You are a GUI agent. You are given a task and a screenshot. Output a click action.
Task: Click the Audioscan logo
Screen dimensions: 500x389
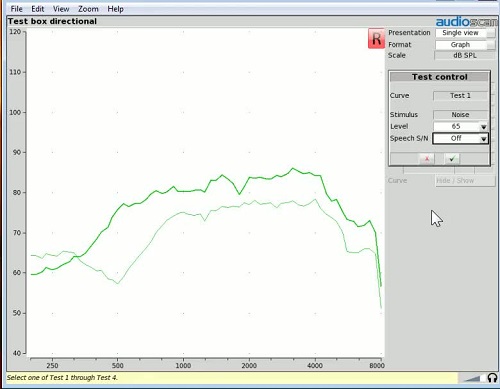pyautogui.click(x=467, y=22)
